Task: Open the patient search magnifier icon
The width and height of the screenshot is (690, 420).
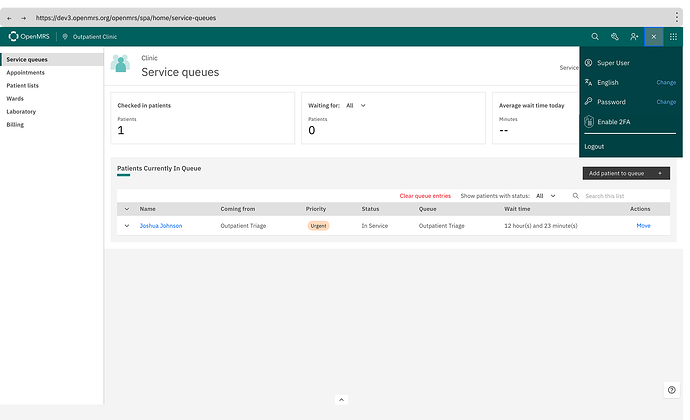Action: click(595, 37)
